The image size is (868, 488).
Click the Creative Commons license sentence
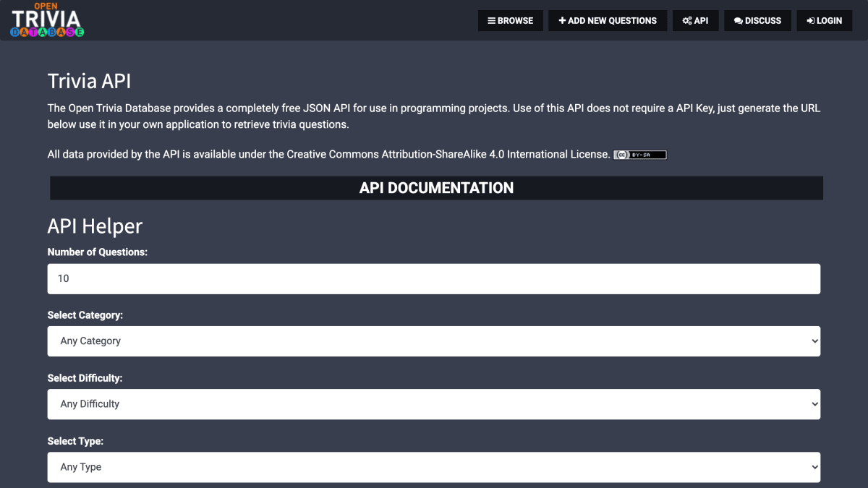click(x=329, y=154)
